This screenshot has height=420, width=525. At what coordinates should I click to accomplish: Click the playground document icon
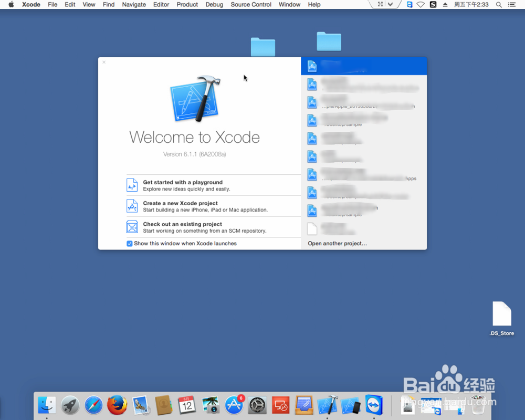[132, 185]
